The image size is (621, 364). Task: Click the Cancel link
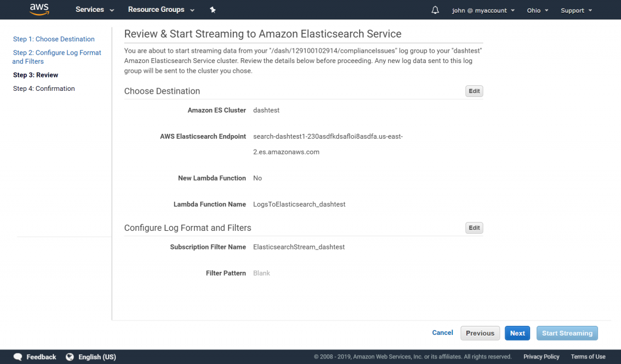coord(442,333)
